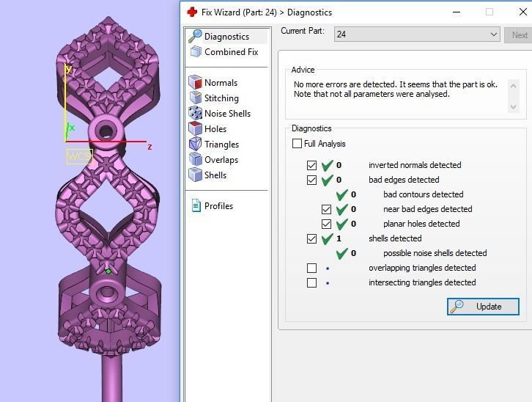Click the Advice message text area
Image resolution: width=532 pixels, height=402 pixels.
[396, 89]
